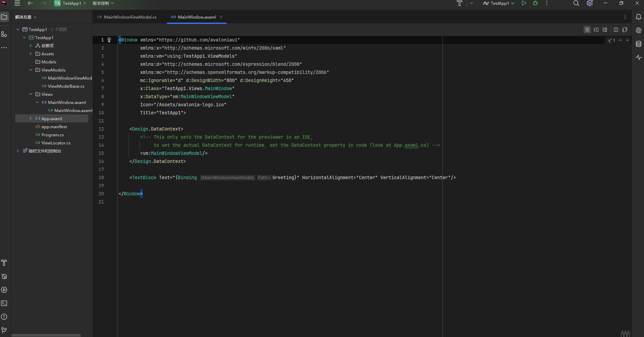
Task: Click the build hammer icon in top toolbar
Action: click(x=459, y=3)
